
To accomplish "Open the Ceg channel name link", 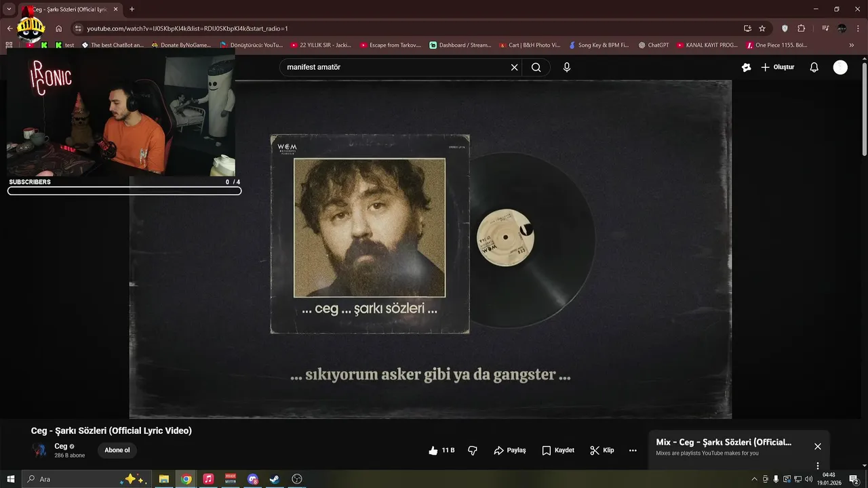I will (60, 446).
